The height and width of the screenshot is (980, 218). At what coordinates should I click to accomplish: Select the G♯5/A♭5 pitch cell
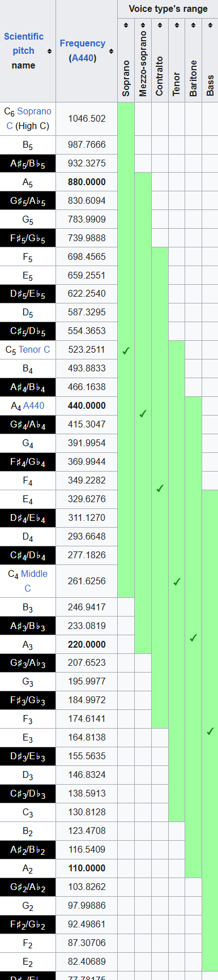tap(28, 200)
